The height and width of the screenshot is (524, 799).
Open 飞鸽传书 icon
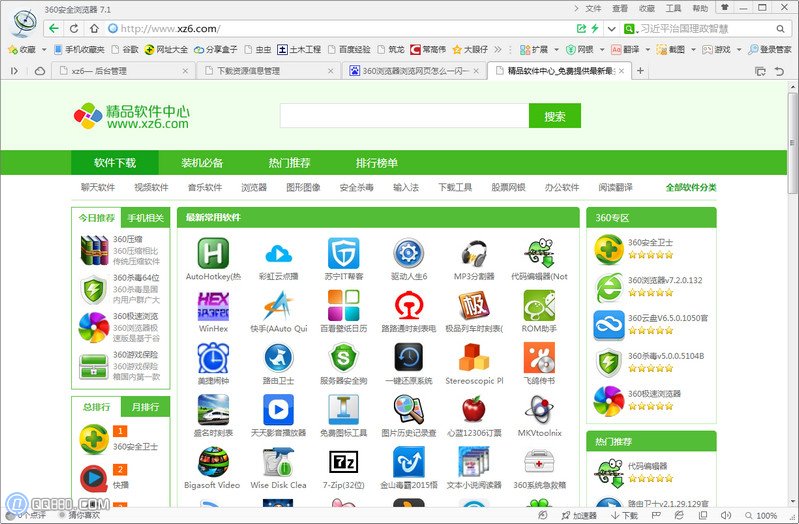point(539,358)
